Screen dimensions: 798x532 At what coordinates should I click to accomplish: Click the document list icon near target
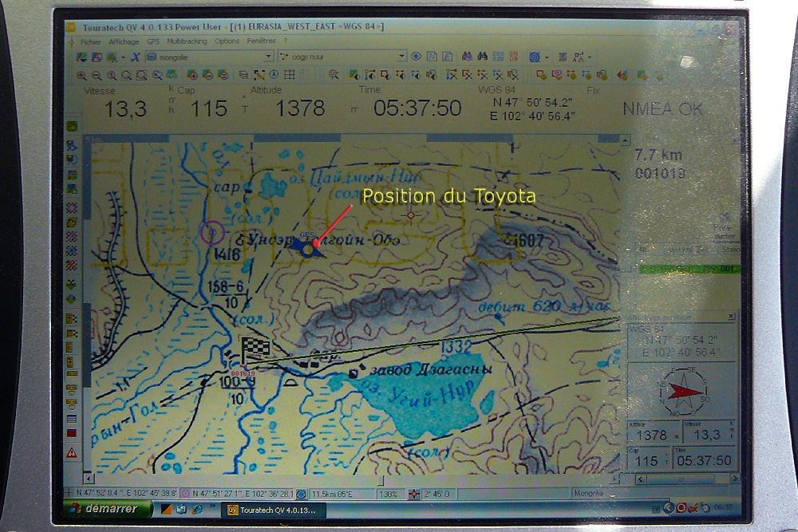pos(563,57)
